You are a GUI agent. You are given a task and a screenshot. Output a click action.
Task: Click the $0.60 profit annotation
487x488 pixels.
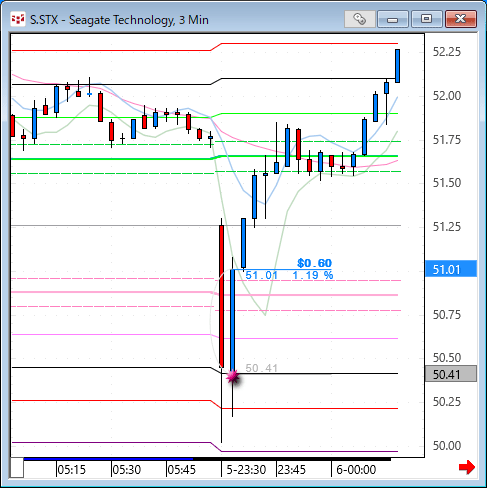(x=314, y=263)
